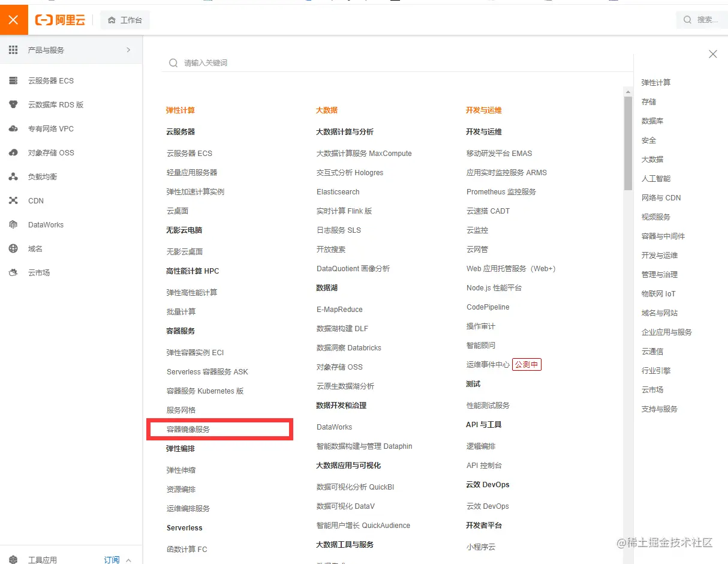Image resolution: width=728 pixels, height=564 pixels.
Task: Open 服务网格 link
Action: coord(181,410)
